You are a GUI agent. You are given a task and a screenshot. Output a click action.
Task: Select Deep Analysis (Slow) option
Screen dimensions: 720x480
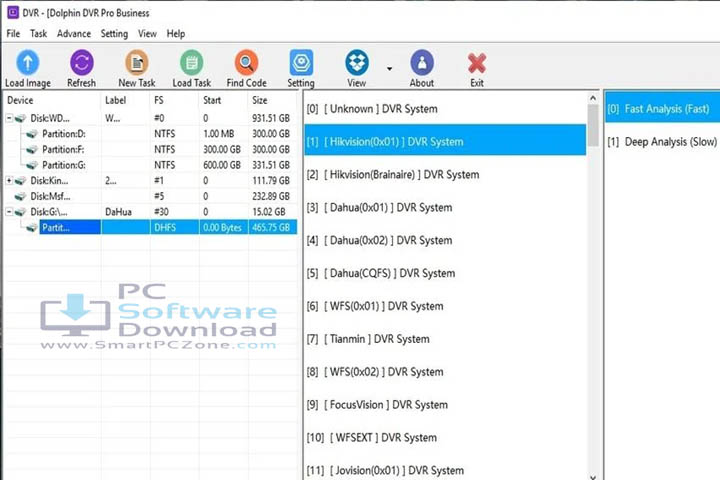[662, 142]
